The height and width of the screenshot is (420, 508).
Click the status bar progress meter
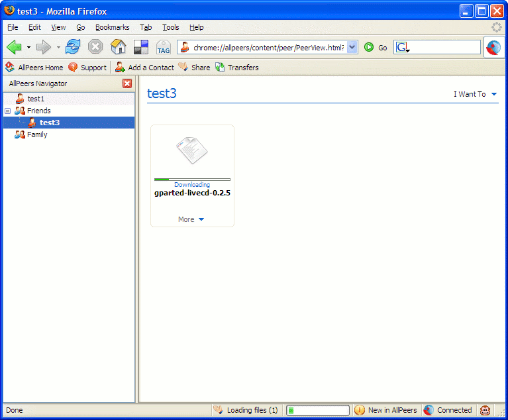318,410
